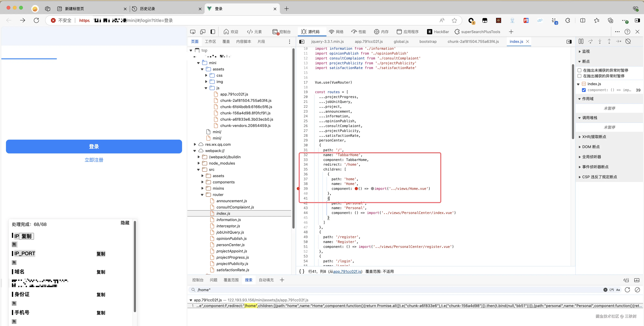Uncheck the index.js line 39 breakpoint
Viewport: 644px width, 326px height.
pyautogui.click(x=584, y=90)
